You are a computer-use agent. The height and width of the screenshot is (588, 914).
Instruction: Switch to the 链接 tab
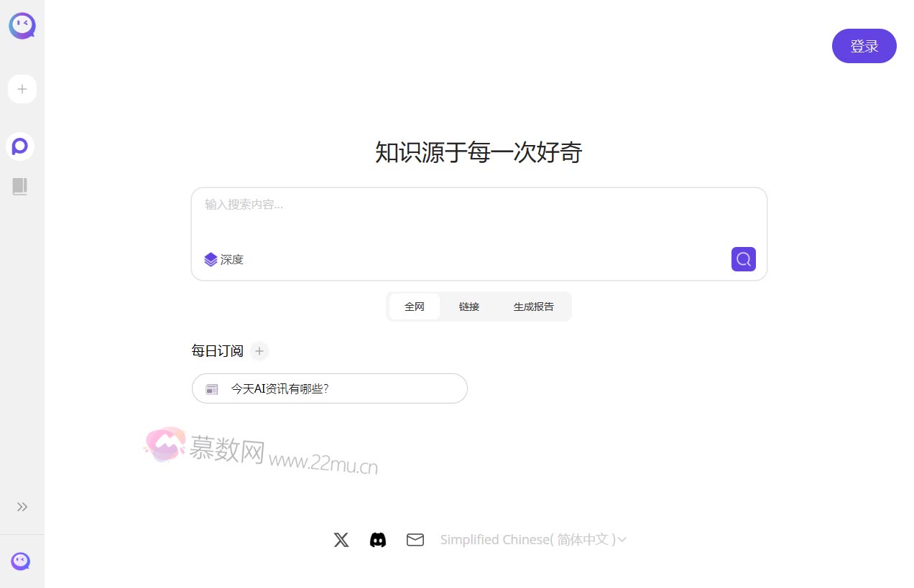pyautogui.click(x=469, y=307)
